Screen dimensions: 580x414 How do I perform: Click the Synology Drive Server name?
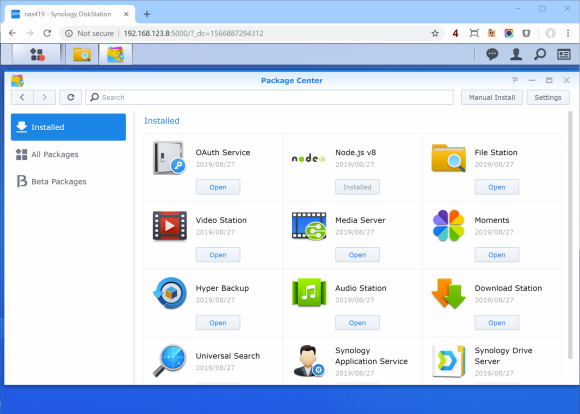(503, 356)
